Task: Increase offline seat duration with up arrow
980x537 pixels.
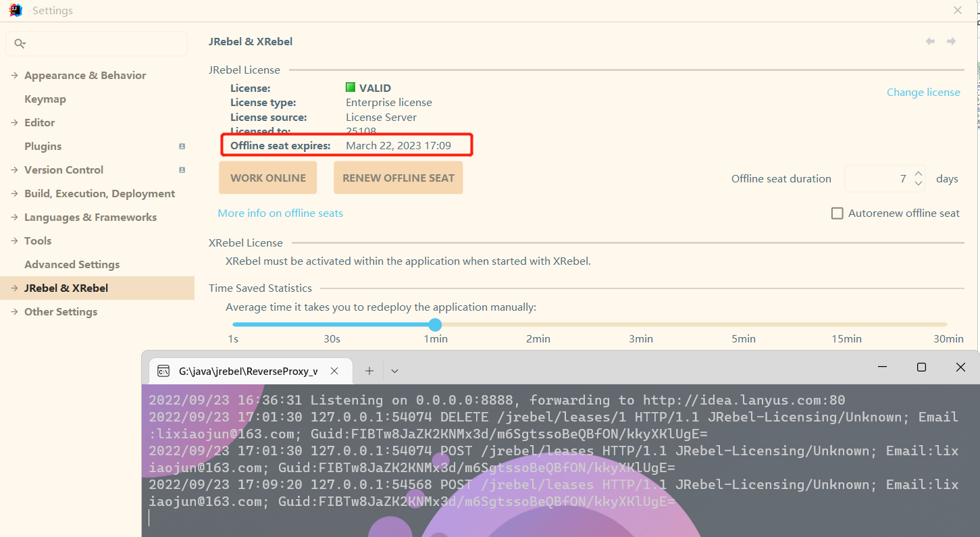Action: point(919,174)
